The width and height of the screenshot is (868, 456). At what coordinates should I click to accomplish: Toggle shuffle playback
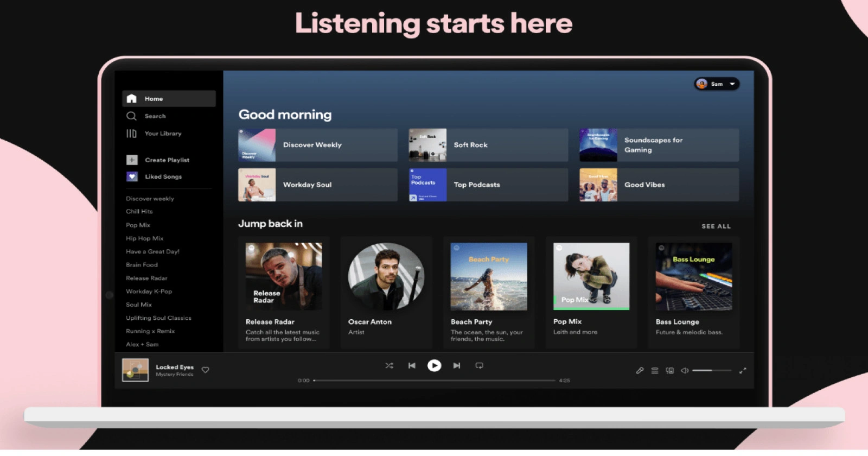point(389,366)
